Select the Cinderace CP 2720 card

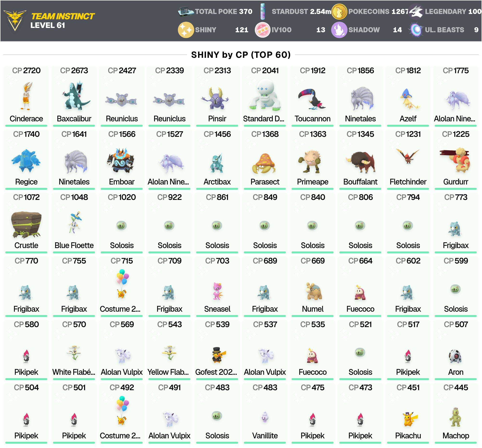26,96
